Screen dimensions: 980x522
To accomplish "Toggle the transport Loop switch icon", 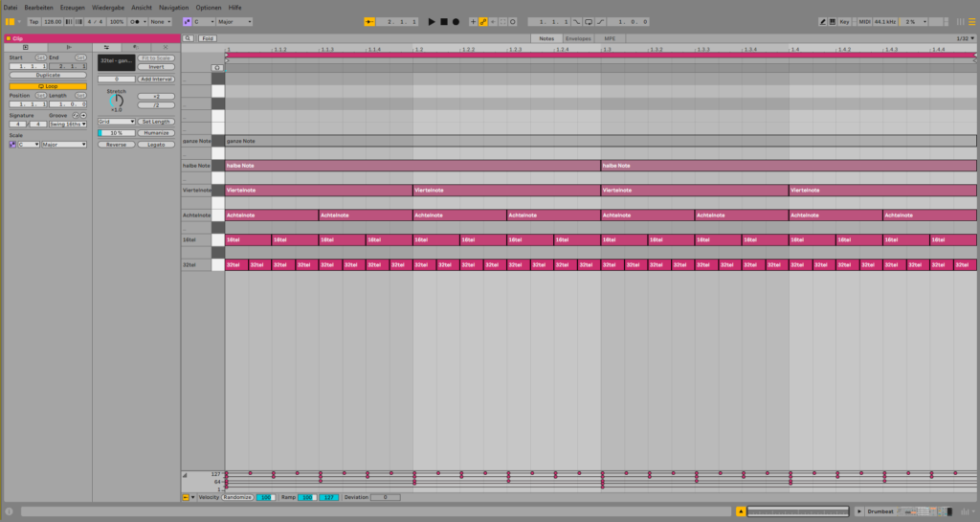I will point(589,22).
